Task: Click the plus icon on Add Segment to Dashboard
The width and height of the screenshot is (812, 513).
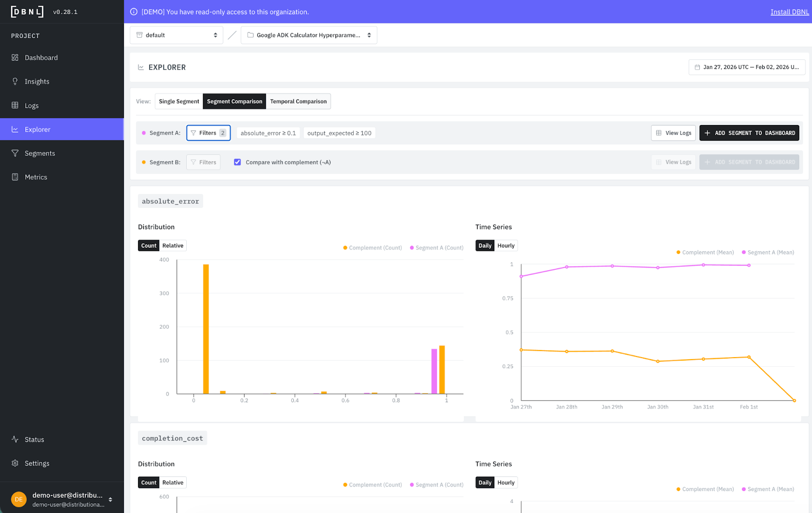Action: coord(707,133)
